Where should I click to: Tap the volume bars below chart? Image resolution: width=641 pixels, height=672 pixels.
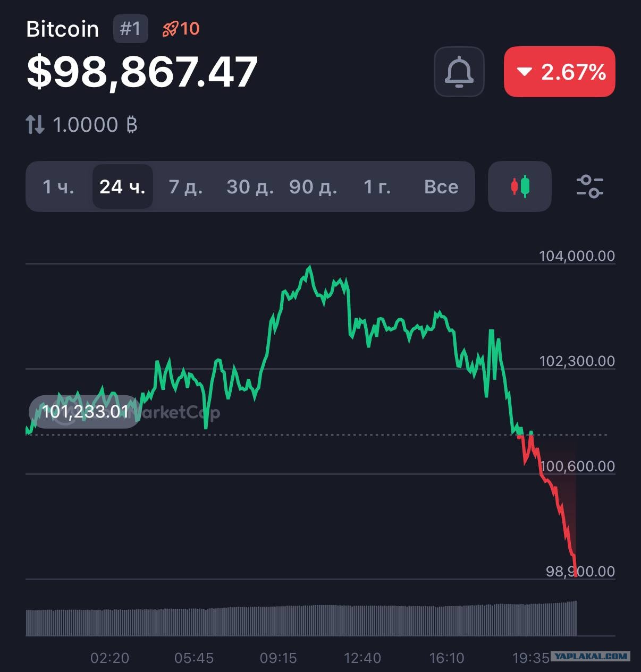coord(301,619)
